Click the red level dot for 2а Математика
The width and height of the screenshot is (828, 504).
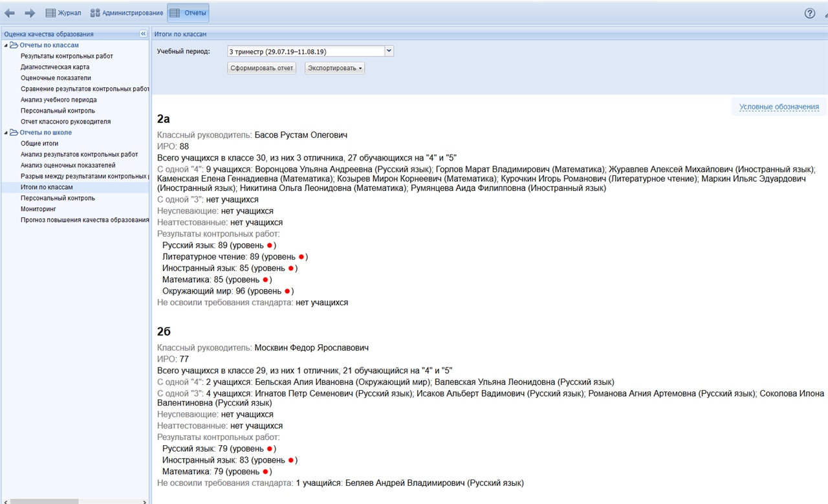(265, 279)
